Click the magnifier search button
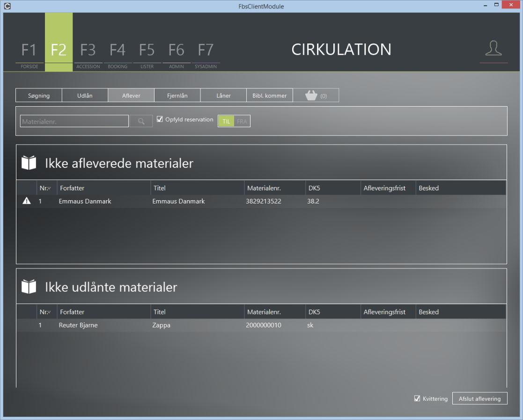The image size is (523, 420). pyautogui.click(x=141, y=121)
